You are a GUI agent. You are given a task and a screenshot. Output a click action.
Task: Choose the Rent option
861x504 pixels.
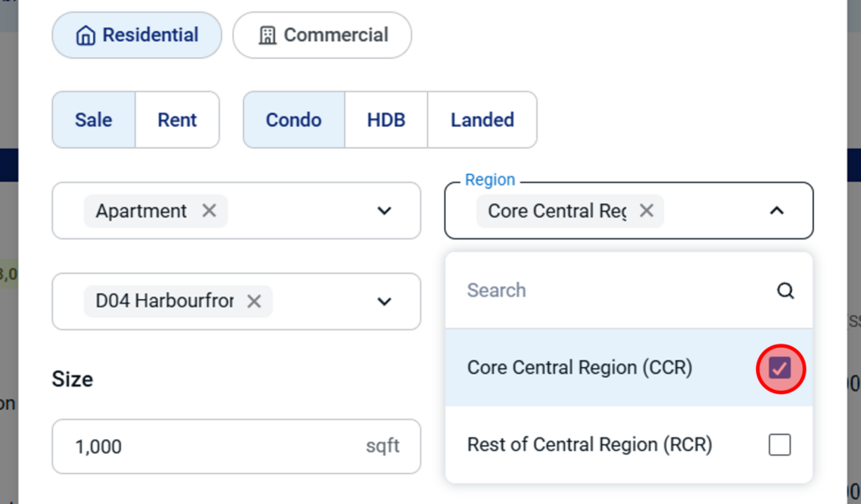(x=177, y=120)
